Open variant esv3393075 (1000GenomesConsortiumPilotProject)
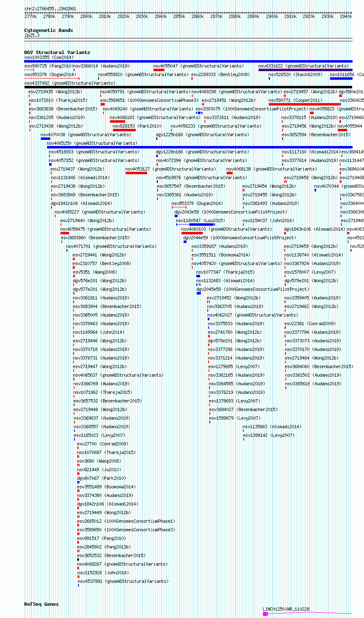This screenshot has width=364, height=618. tap(252, 109)
